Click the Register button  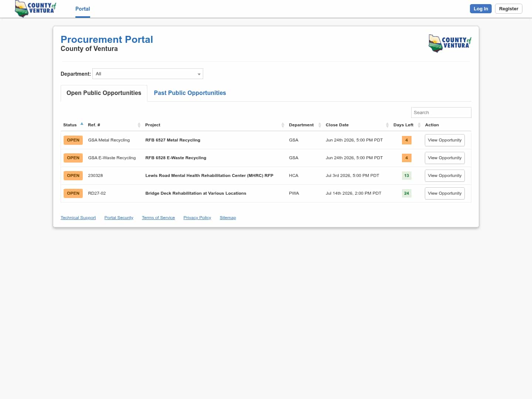(x=508, y=9)
